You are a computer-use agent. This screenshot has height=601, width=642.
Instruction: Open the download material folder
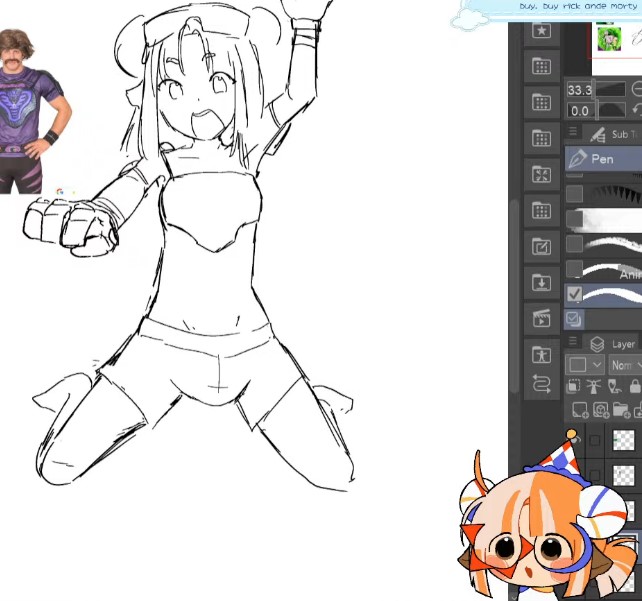coord(541,282)
